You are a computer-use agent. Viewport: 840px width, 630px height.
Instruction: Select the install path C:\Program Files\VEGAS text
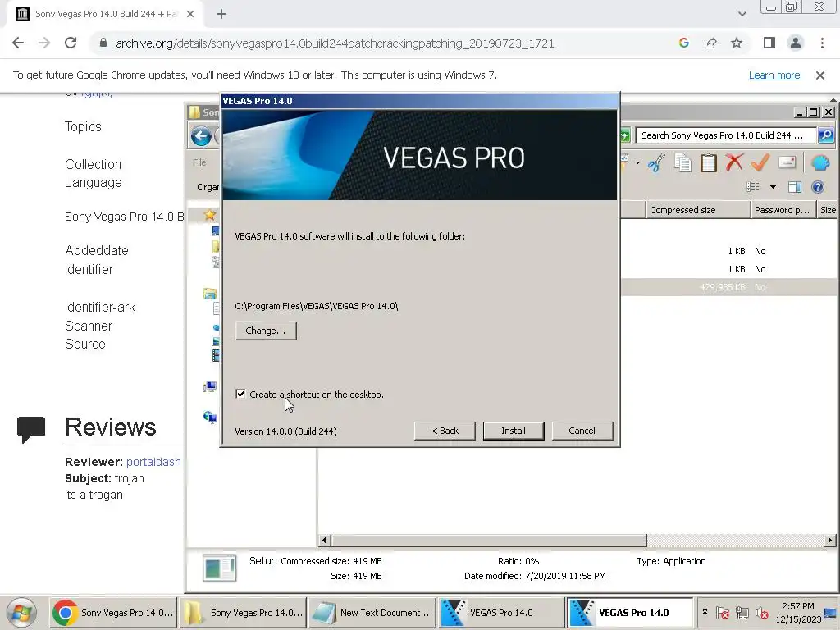click(x=316, y=306)
